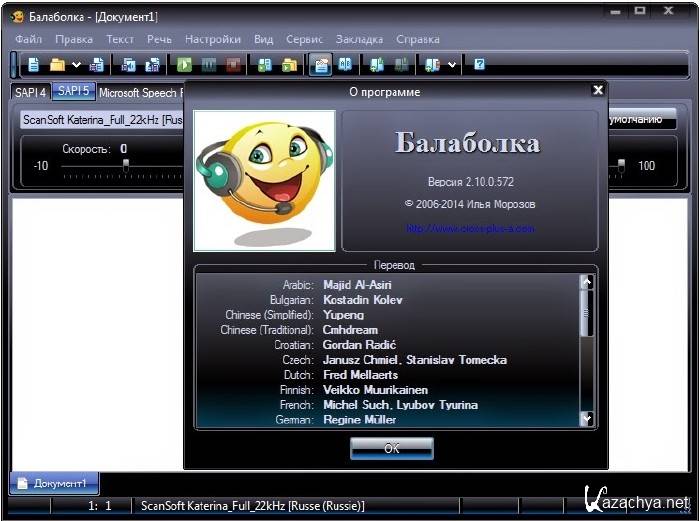Expand the dropdown arrow beside bookmarks icon
700x521 pixels.
click(x=452, y=65)
